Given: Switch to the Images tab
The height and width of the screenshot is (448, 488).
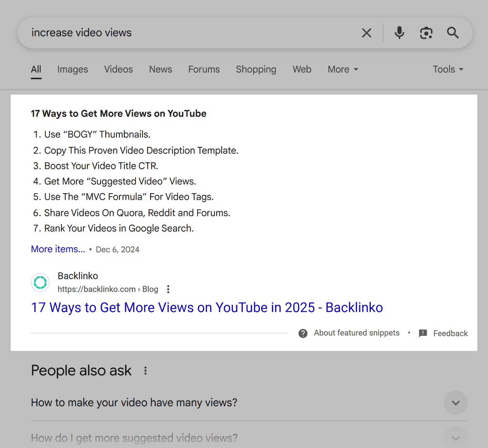Looking at the screenshot, I should 73,70.
